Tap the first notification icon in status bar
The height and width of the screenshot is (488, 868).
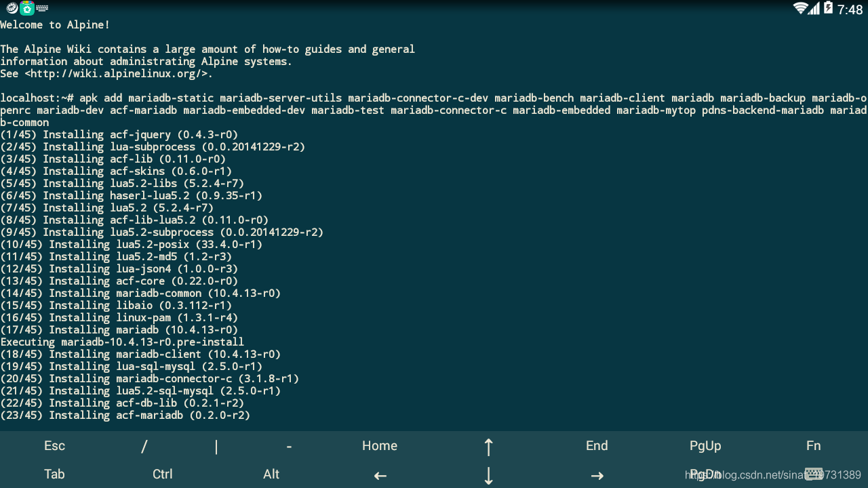[x=12, y=8]
